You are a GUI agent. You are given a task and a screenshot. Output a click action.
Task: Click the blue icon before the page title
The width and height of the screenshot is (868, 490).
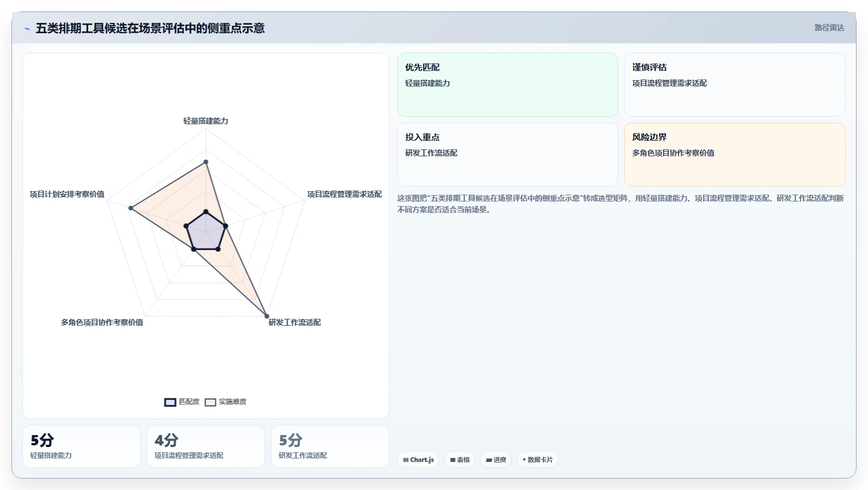[27, 29]
